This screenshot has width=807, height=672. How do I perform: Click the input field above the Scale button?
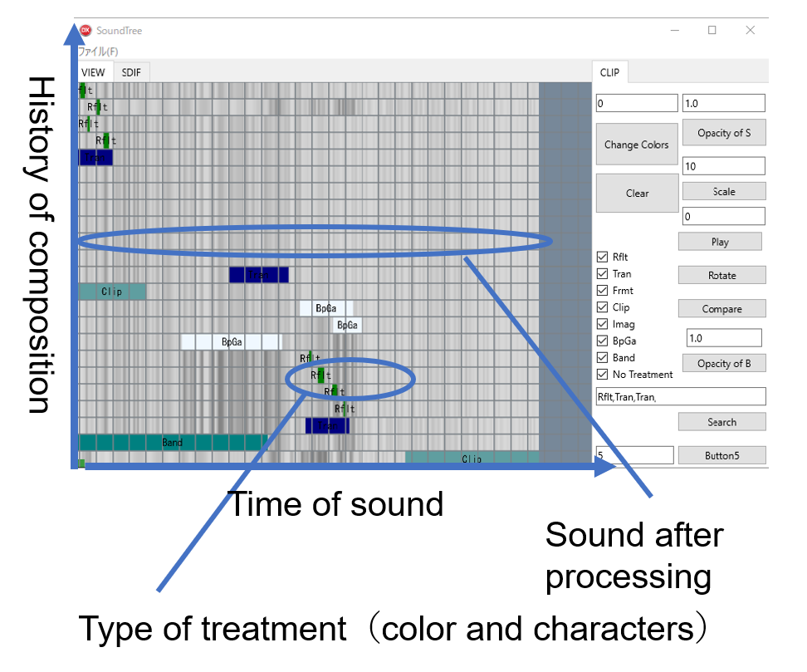coord(723,166)
